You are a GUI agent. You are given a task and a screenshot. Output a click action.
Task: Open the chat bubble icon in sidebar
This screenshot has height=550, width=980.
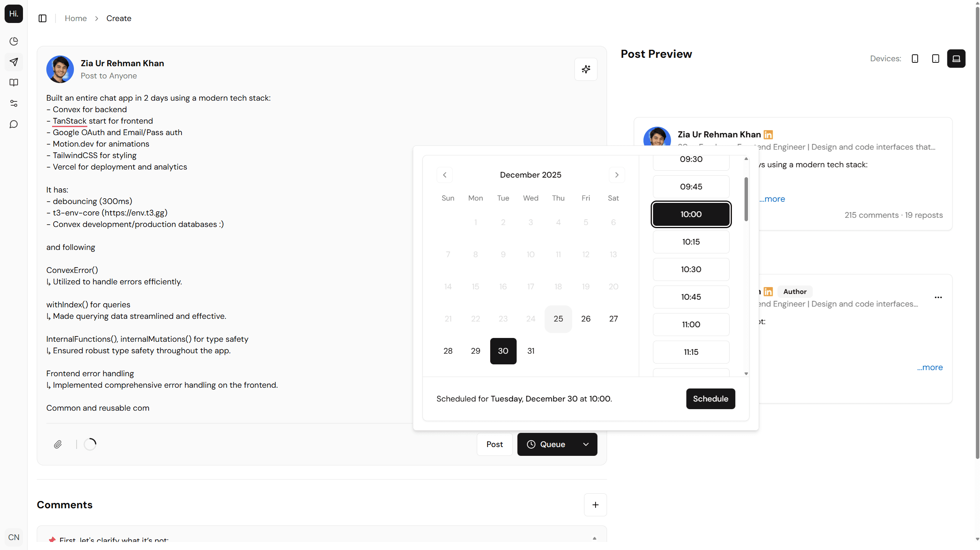pos(14,124)
